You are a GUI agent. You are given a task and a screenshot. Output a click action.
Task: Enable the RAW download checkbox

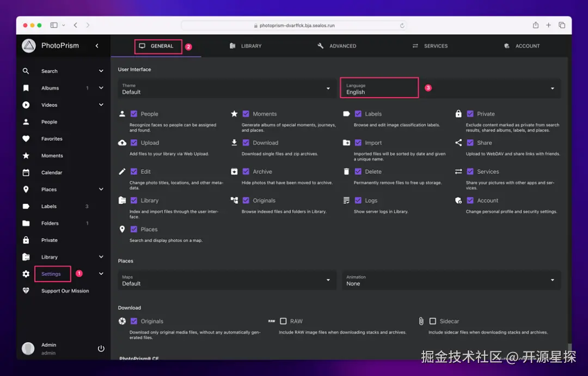point(284,321)
